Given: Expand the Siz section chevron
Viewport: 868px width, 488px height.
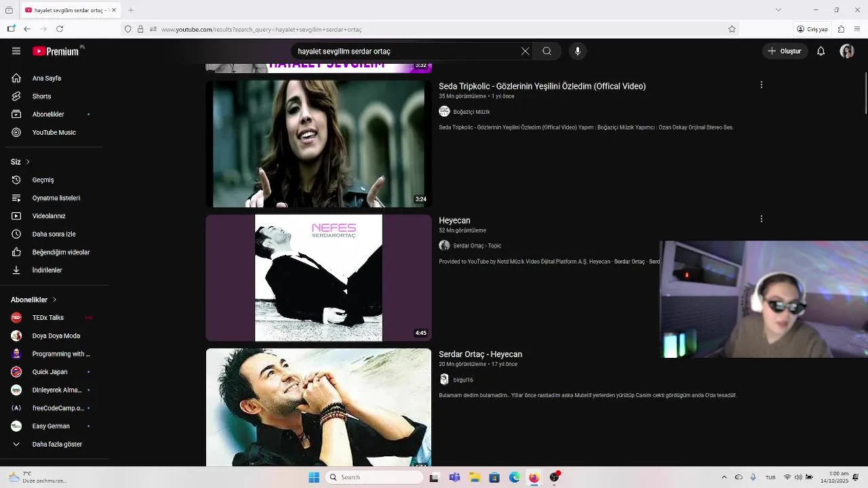Looking at the screenshot, I should (27, 161).
